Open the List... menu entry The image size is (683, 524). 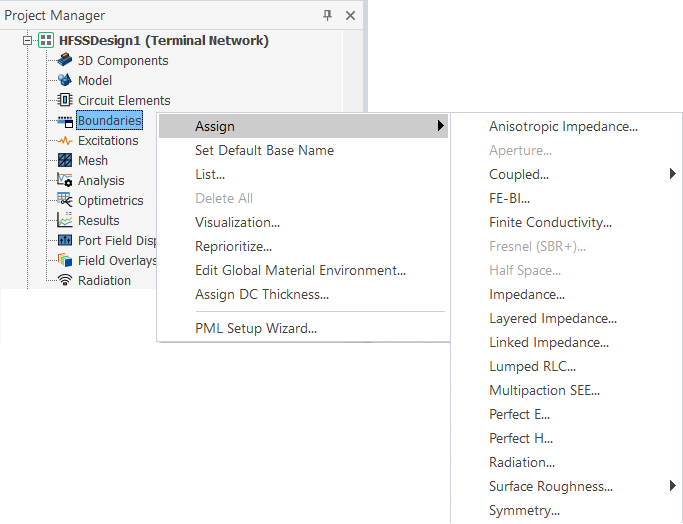210,174
